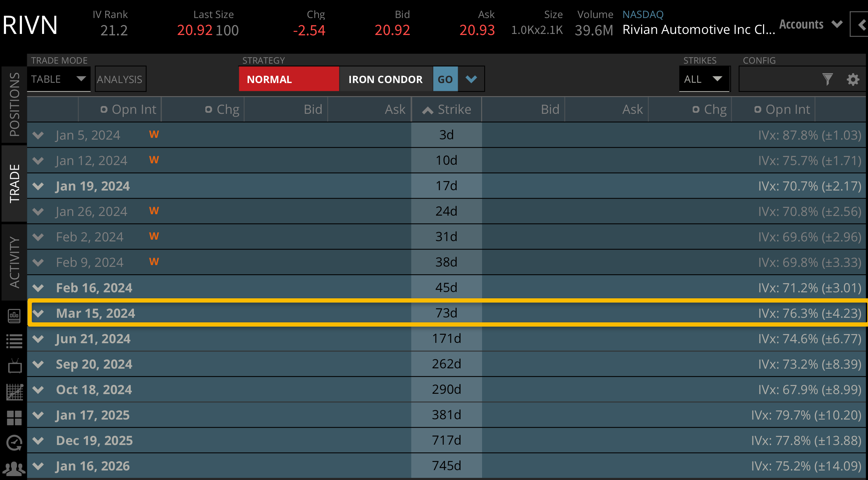Click the filter funnel icon

(x=827, y=79)
